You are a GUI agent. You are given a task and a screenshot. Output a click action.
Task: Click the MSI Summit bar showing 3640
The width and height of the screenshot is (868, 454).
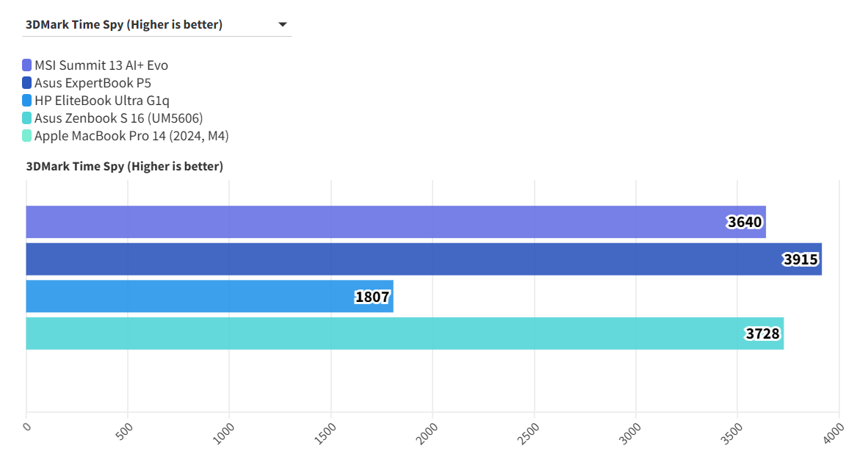367,222
